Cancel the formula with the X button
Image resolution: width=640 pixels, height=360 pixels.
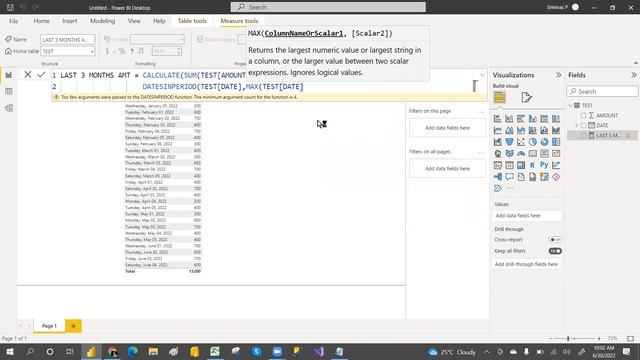(27, 74)
